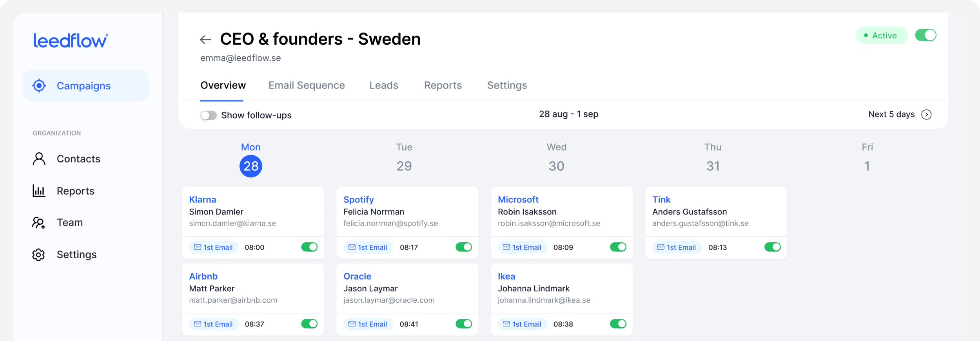Click the envelope icon on Klarna's 1st Email
The width and height of the screenshot is (980, 341).
pyautogui.click(x=198, y=247)
